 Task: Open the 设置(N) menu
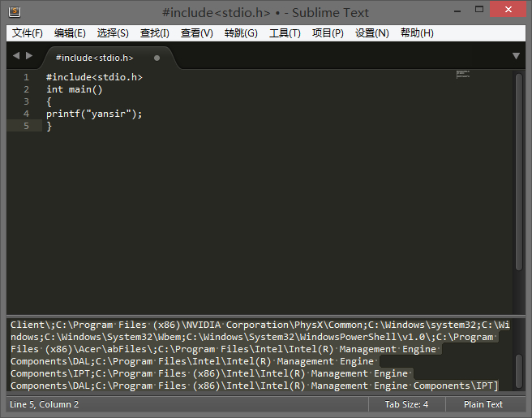coord(372,33)
